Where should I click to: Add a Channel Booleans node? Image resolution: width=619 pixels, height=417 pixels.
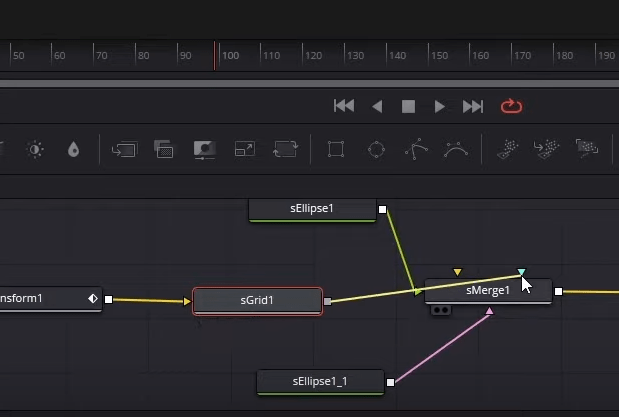(164, 149)
